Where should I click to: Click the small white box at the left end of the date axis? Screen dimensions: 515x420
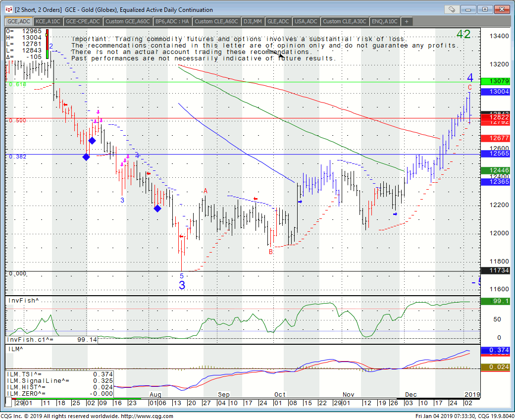coord(8,401)
